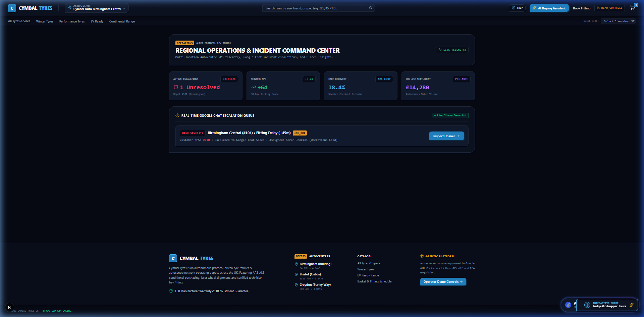Click the Next.js N dev indicator
The image size is (644, 317).
(9, 308)
